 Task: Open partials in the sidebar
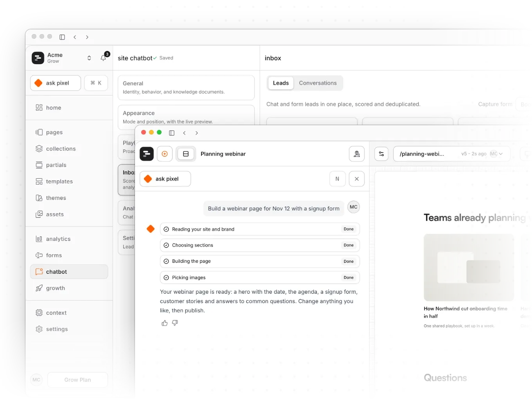click(69, 165)
